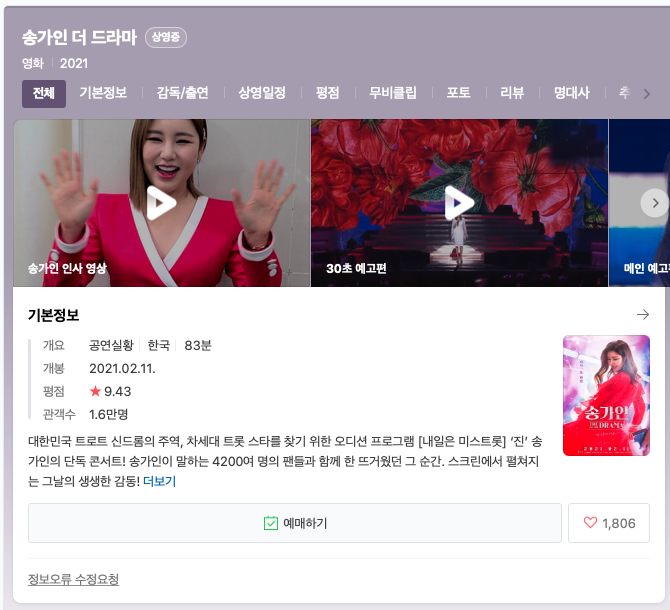Click the star rating 9.43
This screenshot has width=670, height=610.
(110, 391)
